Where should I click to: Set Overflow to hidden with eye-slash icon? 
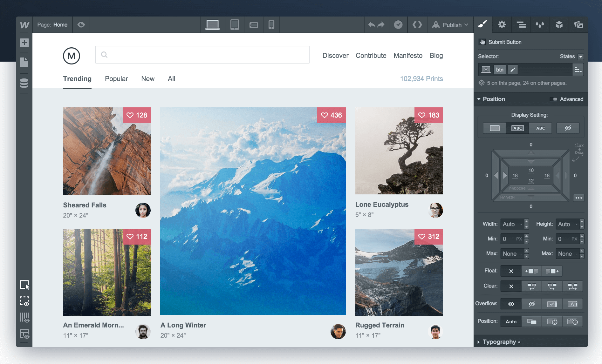coord(531,304)
